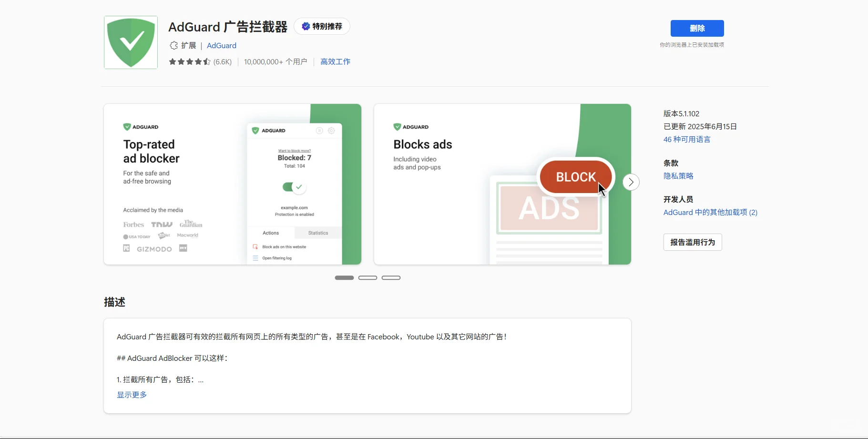Image resolution: width=868 pixels, height=439 pixels.
Task: View the 46 种可用语言 language list
Action: click(x=686, y=139)
